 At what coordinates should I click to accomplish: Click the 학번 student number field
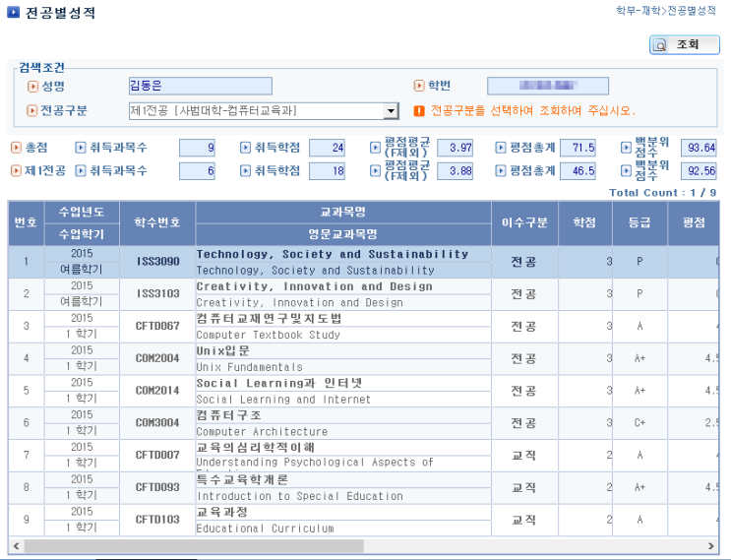coord(548,86)
